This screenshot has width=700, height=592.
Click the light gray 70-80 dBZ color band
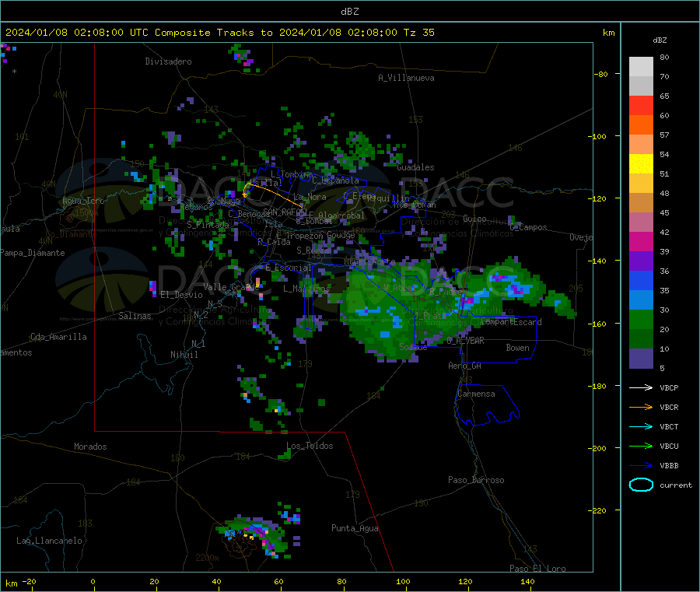(x=641, y=67)
